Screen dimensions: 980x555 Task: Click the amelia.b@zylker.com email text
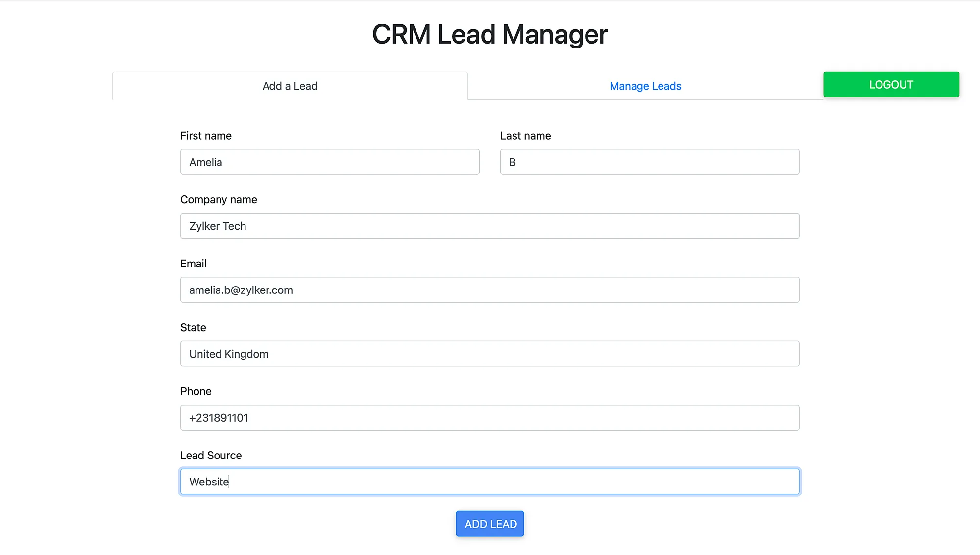(x=241, y=290)
